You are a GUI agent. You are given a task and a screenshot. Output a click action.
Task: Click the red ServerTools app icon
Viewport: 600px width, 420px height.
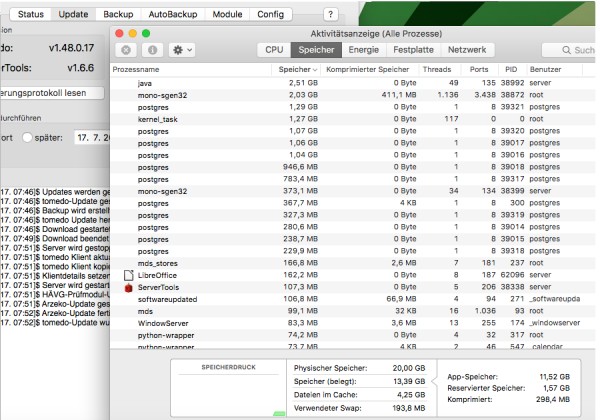(129, 287)
